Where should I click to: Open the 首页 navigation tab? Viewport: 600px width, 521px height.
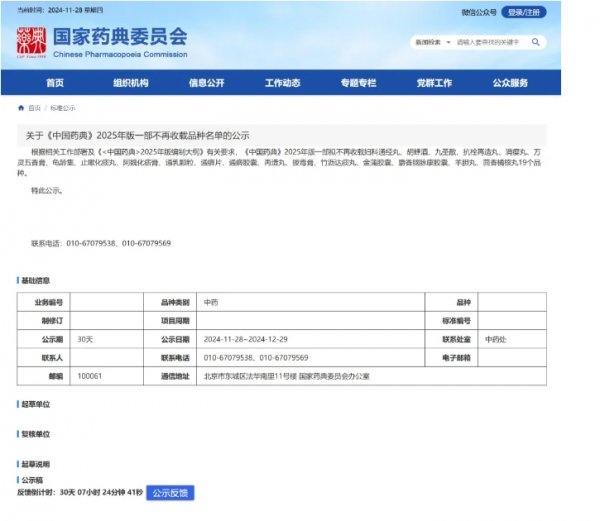click(x=54, y=83)
